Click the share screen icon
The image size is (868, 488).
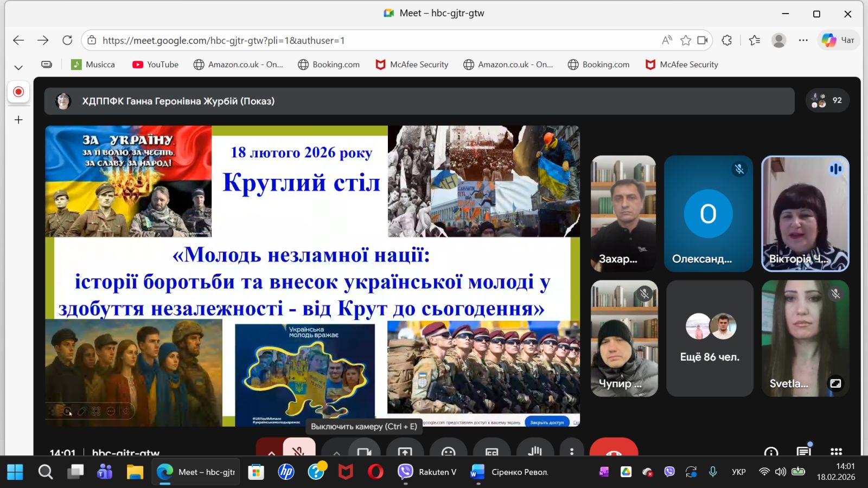pyautogui.click(x=405, y=451)
